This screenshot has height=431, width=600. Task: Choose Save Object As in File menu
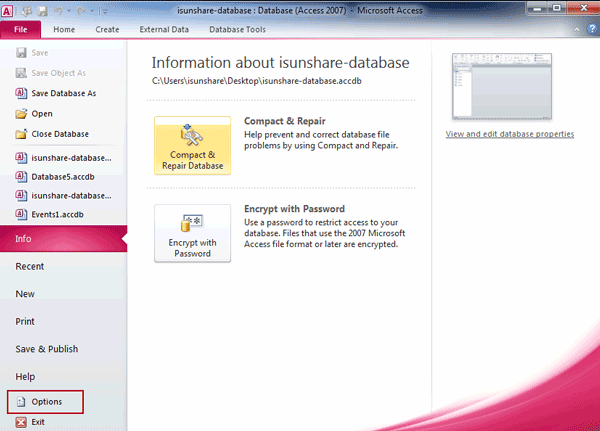click(x=51, y=73)
